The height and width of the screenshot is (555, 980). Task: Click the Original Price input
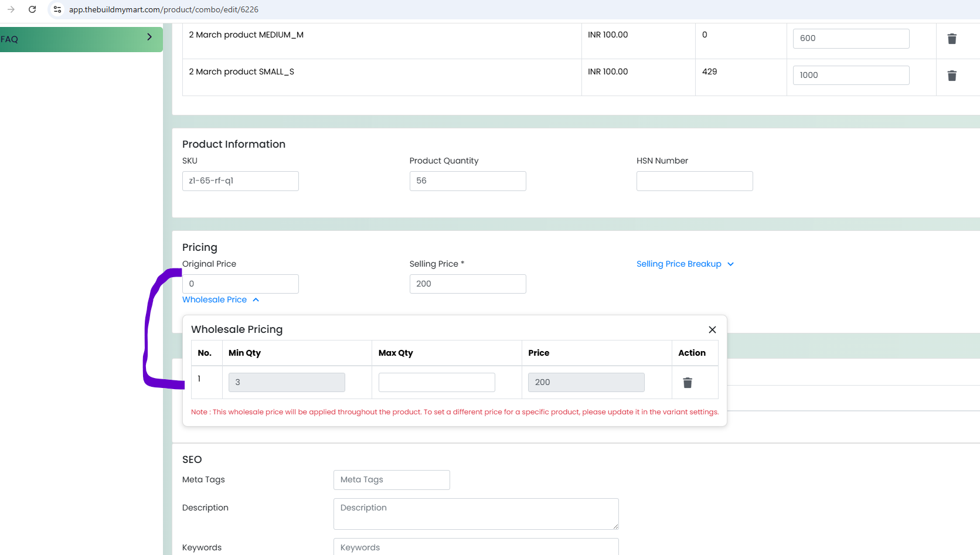240,284
